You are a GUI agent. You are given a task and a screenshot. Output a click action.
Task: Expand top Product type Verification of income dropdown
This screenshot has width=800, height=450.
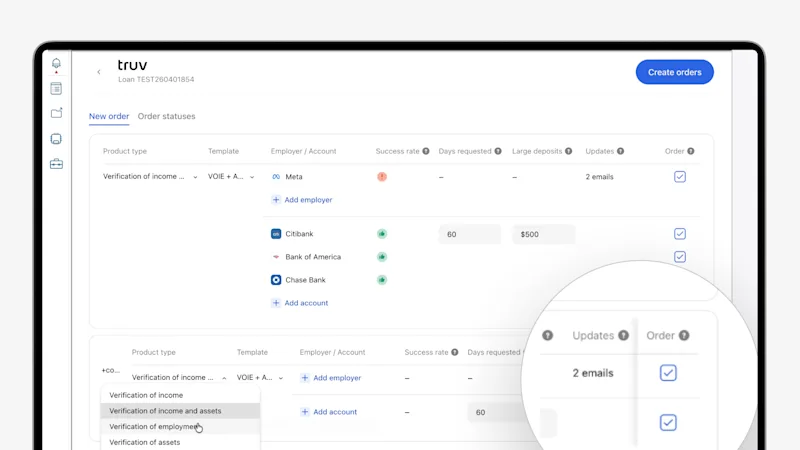coord(150,177)
